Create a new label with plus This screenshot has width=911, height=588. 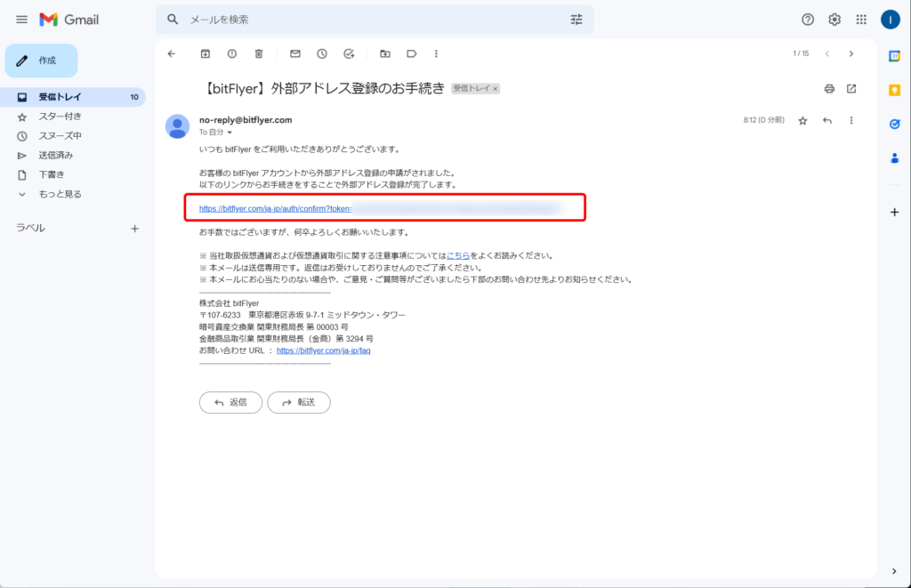pos(135,229)
